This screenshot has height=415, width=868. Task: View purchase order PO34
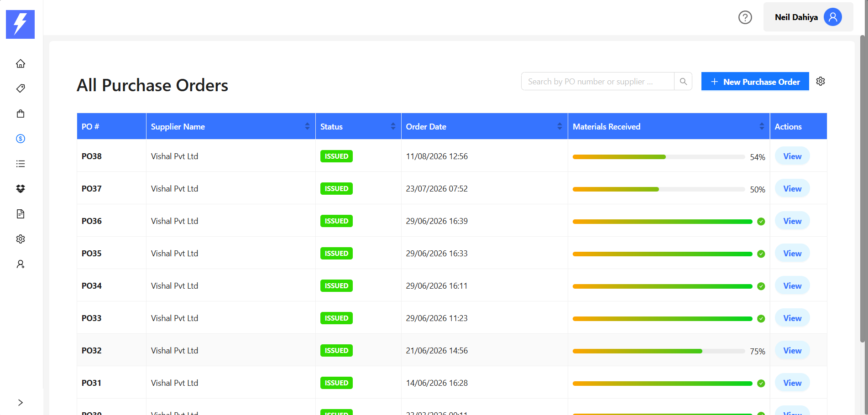(792, 285)
